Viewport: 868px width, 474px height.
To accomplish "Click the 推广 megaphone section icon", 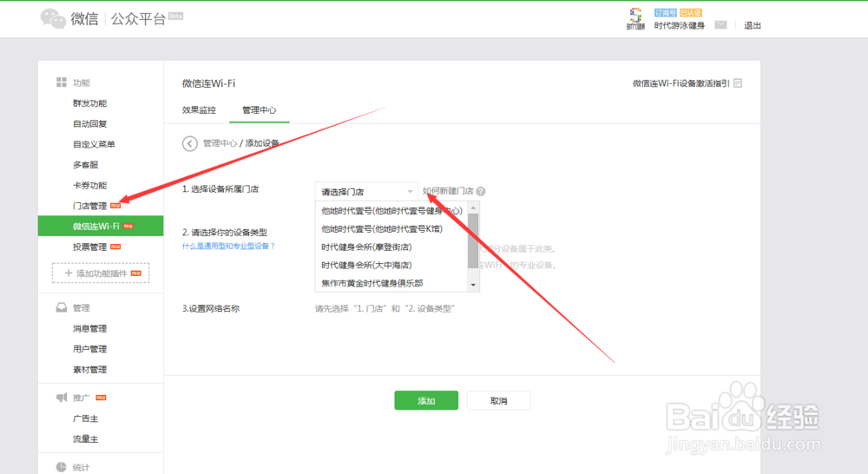I will tap(62, 398).
